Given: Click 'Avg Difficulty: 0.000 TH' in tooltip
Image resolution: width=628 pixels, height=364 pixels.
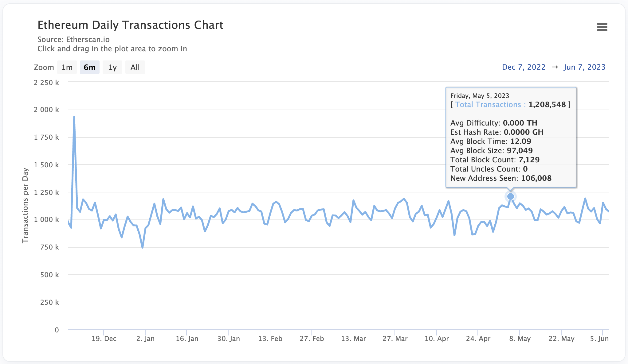Looking at the screenshot, I should pyautogui.click(x=494, y=123).
